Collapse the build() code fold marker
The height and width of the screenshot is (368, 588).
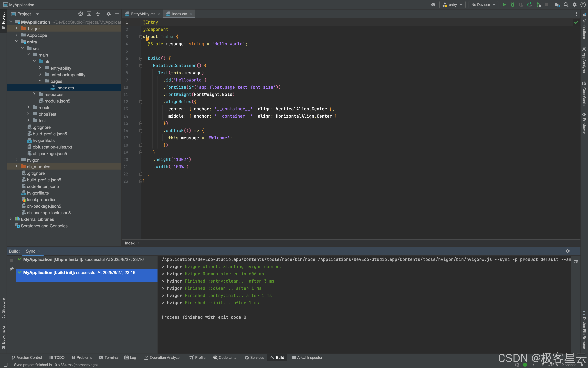141,58
